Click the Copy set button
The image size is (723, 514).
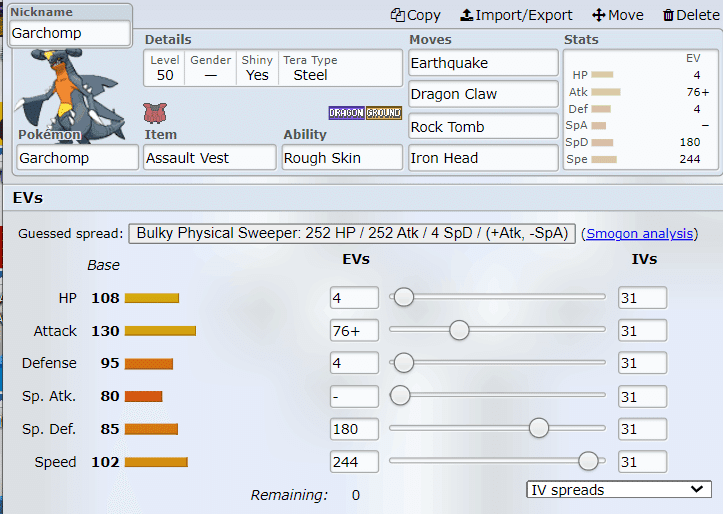[415, 15]
